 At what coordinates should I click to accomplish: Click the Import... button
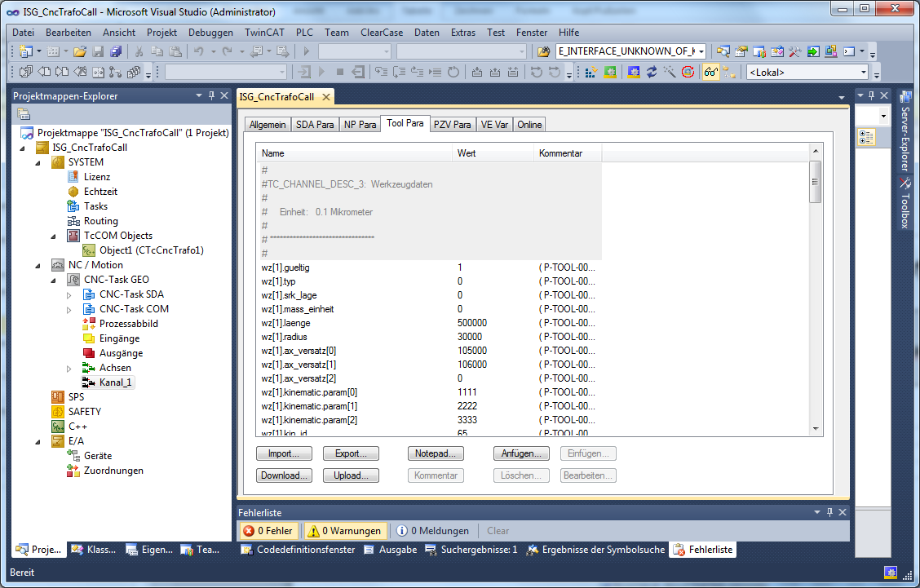pos(284,453)
